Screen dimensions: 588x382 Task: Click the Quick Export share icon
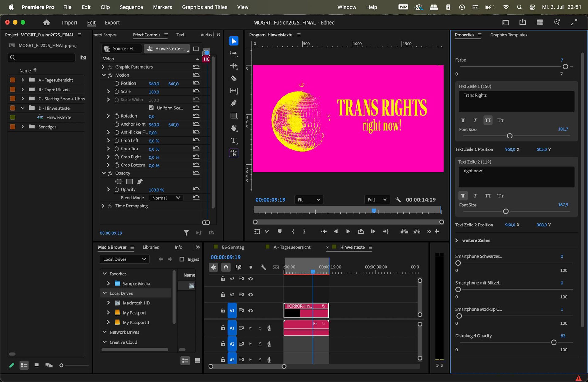[522, 22]
